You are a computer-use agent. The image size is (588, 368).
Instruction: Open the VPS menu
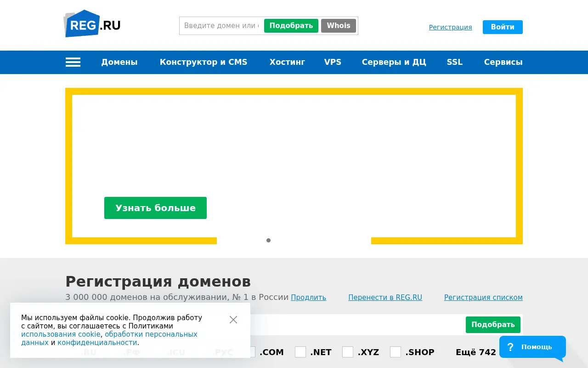coord(333,62)
